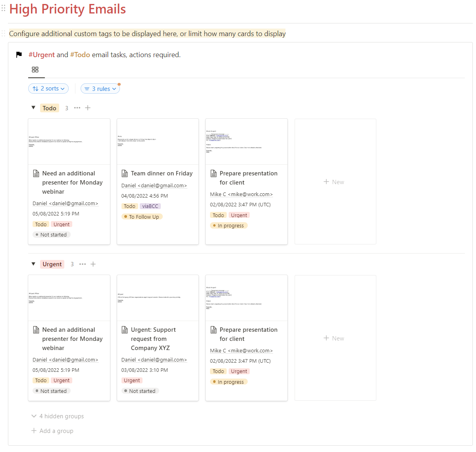The width and height of the screenshot is (476, 452).
Task: Click Add a group button
Action: (52, 431)
